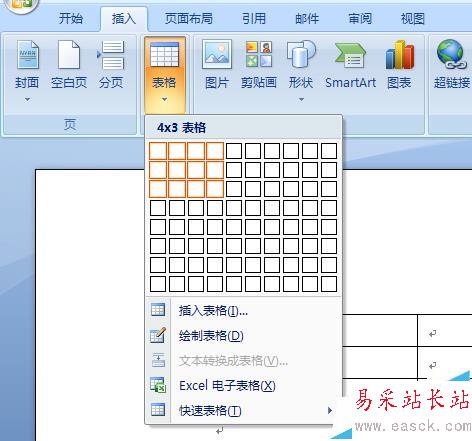This screenshot has width=472, height=441.
Task: Click the Excel 电子表格(X) icon
Action: [x=158, y=385]
